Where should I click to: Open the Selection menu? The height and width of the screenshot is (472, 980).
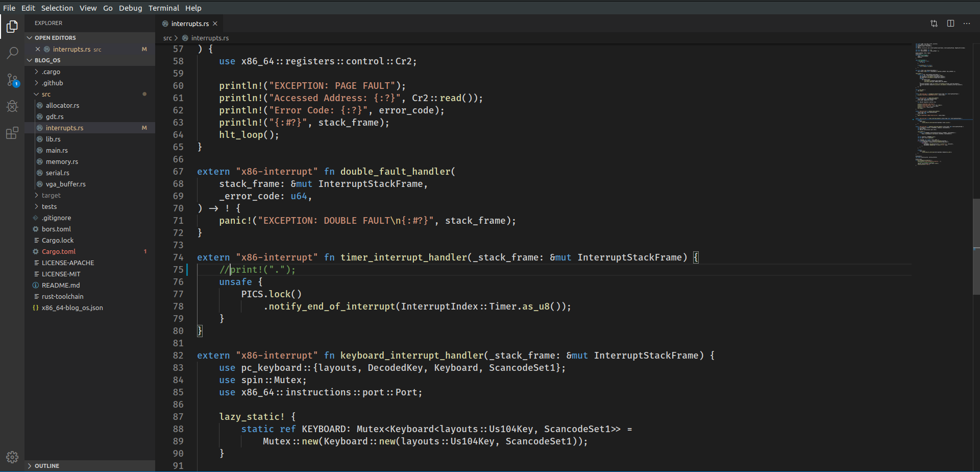(57, 8)
